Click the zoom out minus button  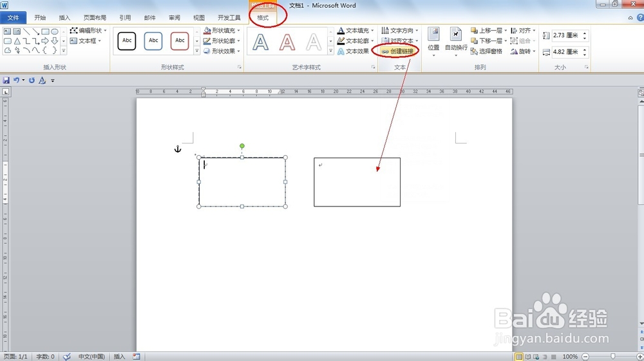click(585, 356)
